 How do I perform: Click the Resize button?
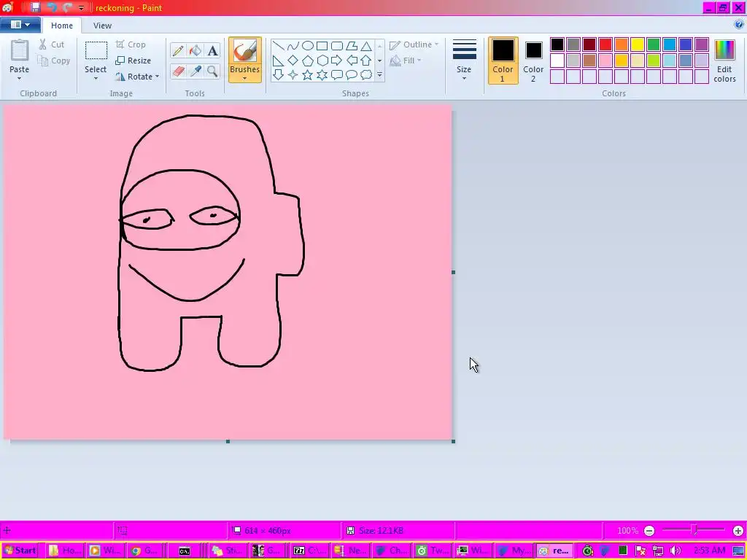pyautogui.click(x=133, y=61)
